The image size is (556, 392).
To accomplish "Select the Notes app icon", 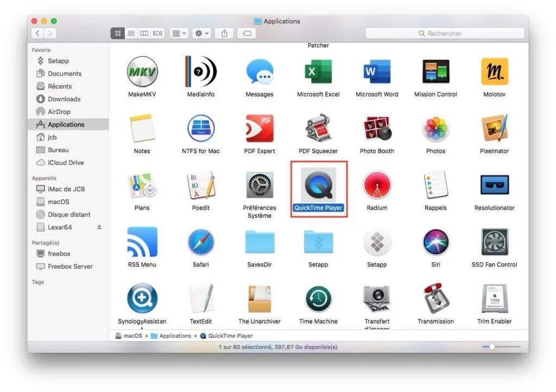I will click(142, 128).
